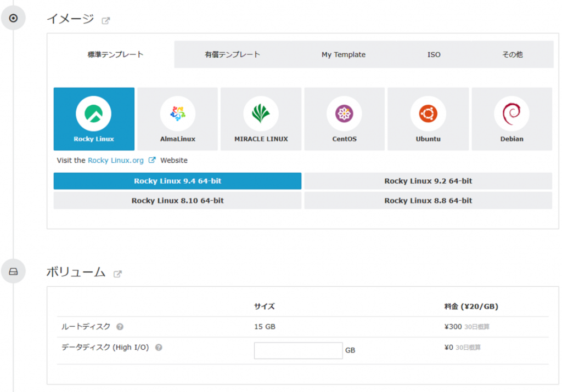The image size is (562, 392).
Task: Click the ¥300 root disk price
Action: (453, 327)
